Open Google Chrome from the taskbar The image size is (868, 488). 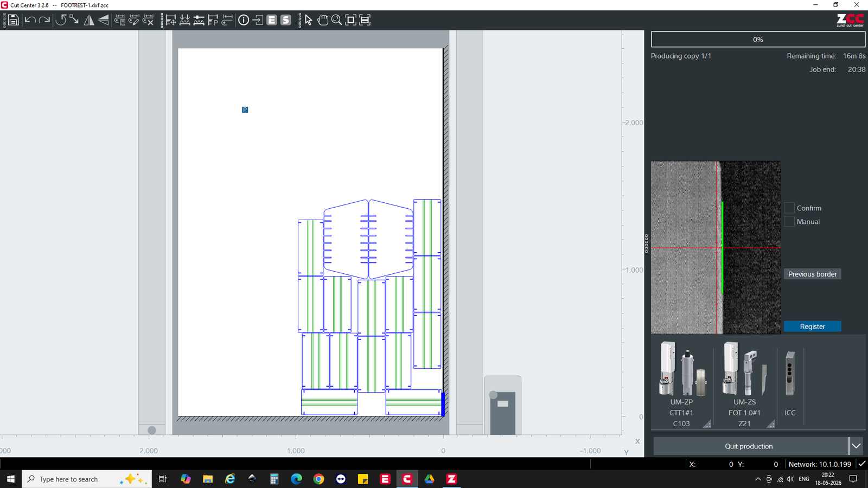[x=318, y=479]
